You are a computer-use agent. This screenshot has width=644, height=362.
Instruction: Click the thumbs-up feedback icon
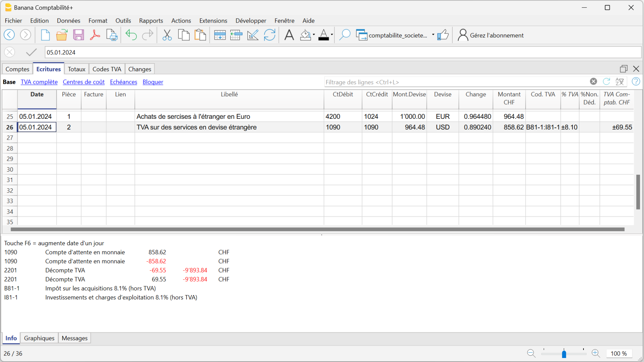click(x=443, y=35)
